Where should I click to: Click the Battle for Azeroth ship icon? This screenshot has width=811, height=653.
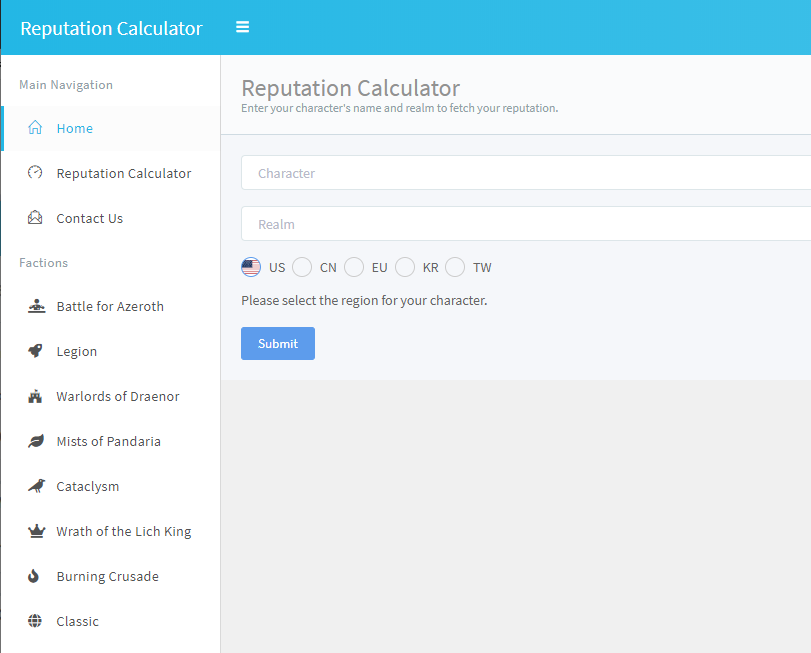36,306
